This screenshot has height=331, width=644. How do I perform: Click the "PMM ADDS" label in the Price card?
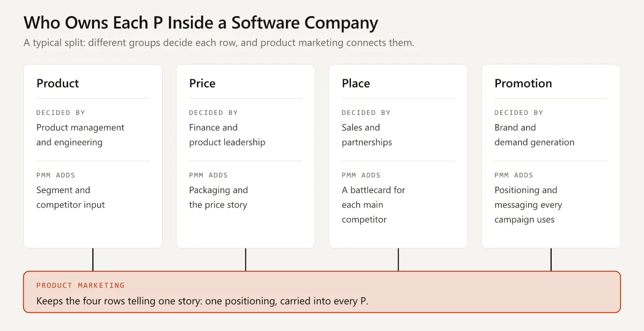(208, 175)
